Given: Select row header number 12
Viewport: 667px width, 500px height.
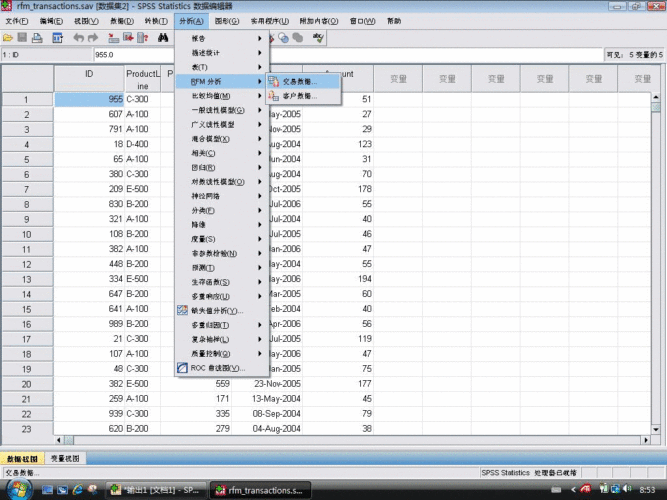Looking at the screenshot, I should pyautogui.click(x=27, y=264).
